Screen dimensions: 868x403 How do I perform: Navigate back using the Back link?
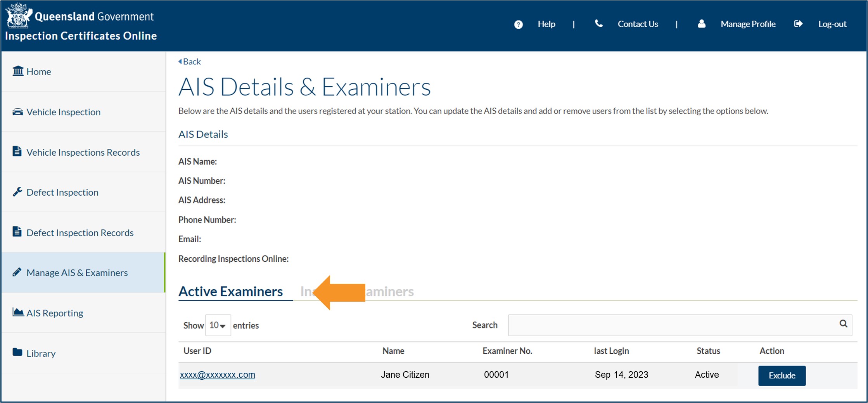coord(189,61)
